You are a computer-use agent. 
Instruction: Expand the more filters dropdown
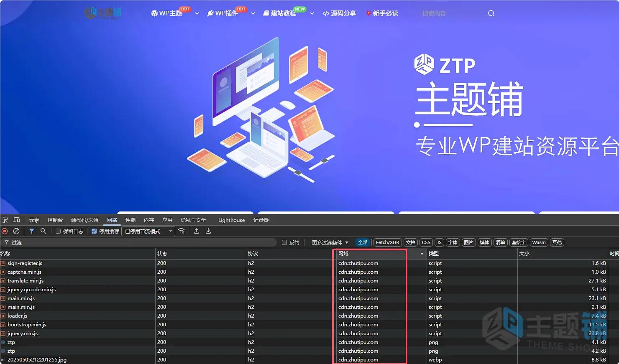330,242
